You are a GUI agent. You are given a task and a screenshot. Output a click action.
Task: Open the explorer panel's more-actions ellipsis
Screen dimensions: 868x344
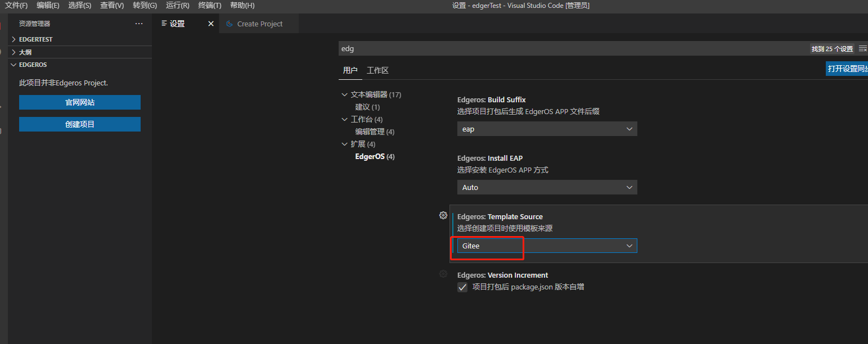pyautogui.click(x=139, y=24)
